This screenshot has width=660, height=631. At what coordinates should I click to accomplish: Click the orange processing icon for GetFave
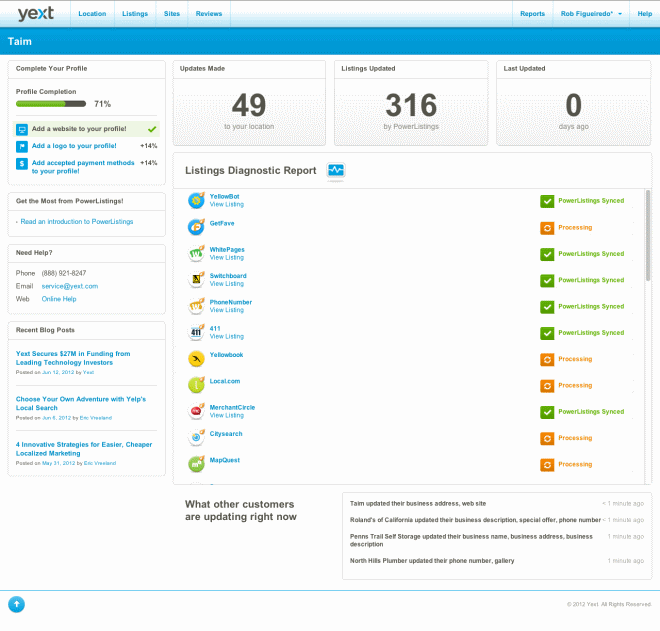point(547,228)
